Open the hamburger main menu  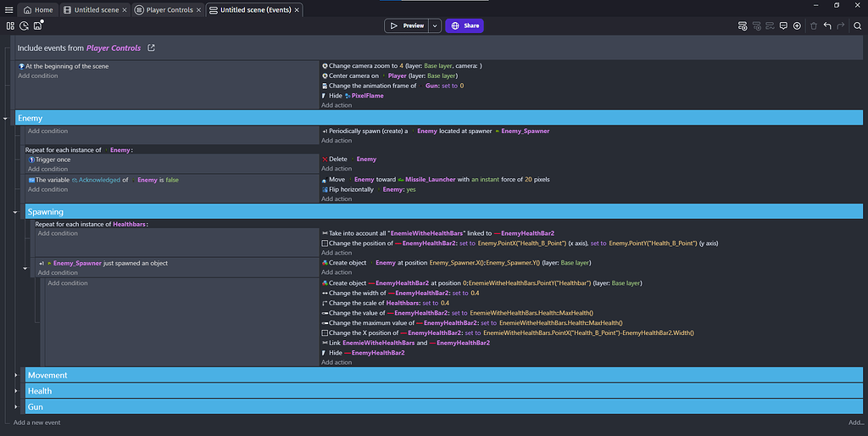8,9
